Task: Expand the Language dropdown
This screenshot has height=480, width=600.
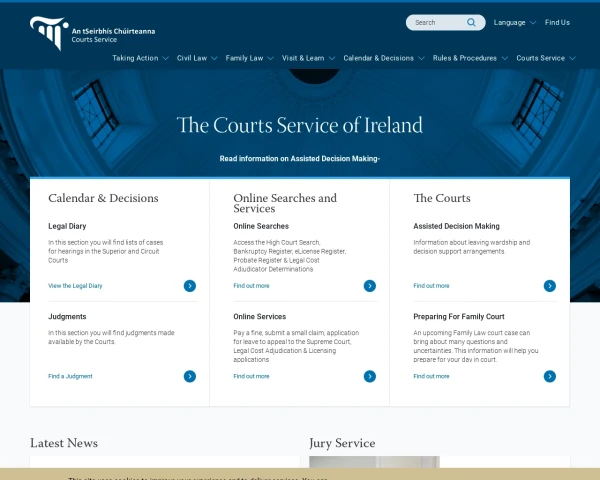Action: 515,23
